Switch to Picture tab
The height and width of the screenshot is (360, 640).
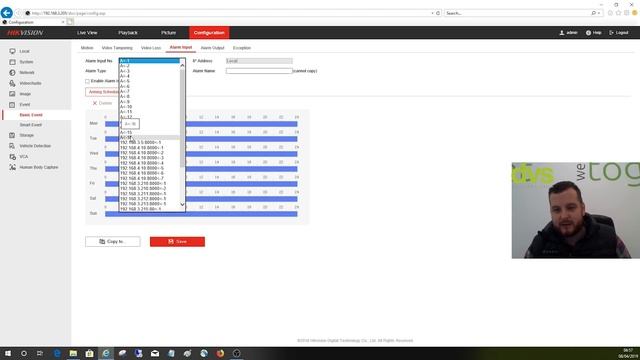[168, 33]
